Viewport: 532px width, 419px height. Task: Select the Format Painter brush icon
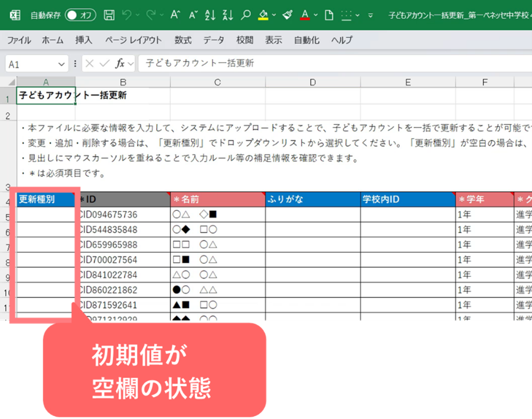point(287,15)
